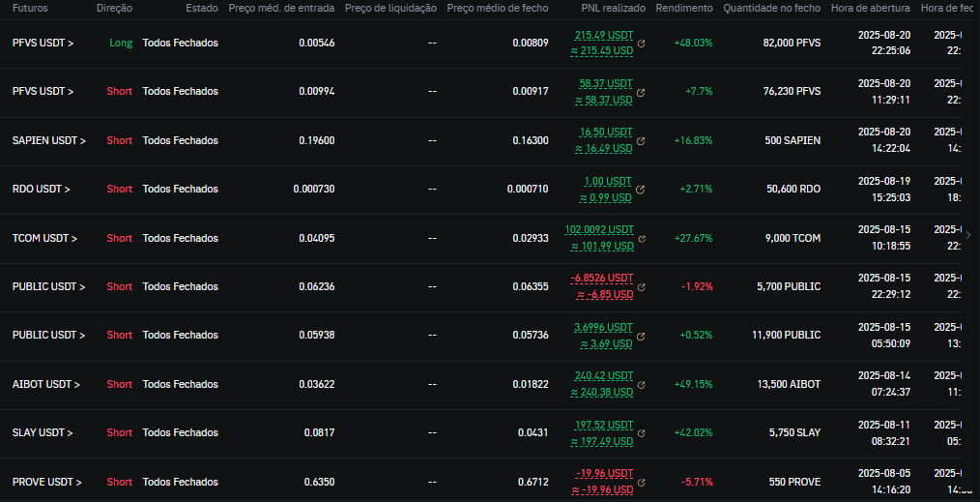Share the PROVE -19.96 USDT loss
980x502 pixels.
642,482
